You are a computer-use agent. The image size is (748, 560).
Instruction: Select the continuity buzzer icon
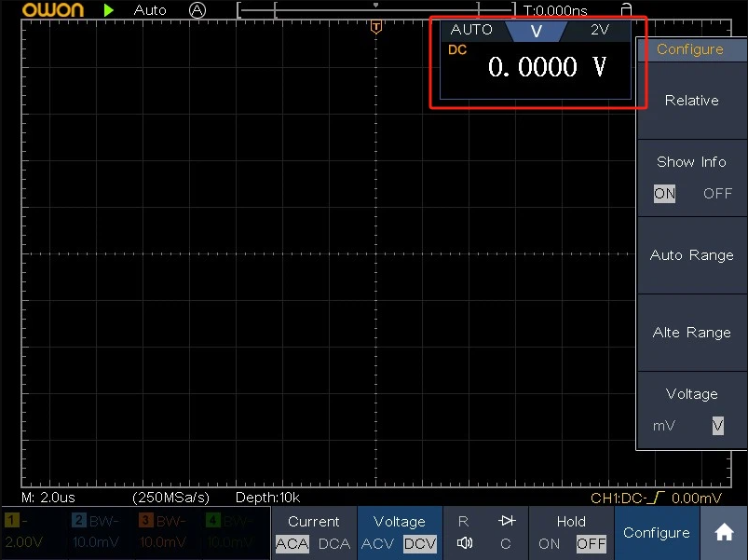464,544
